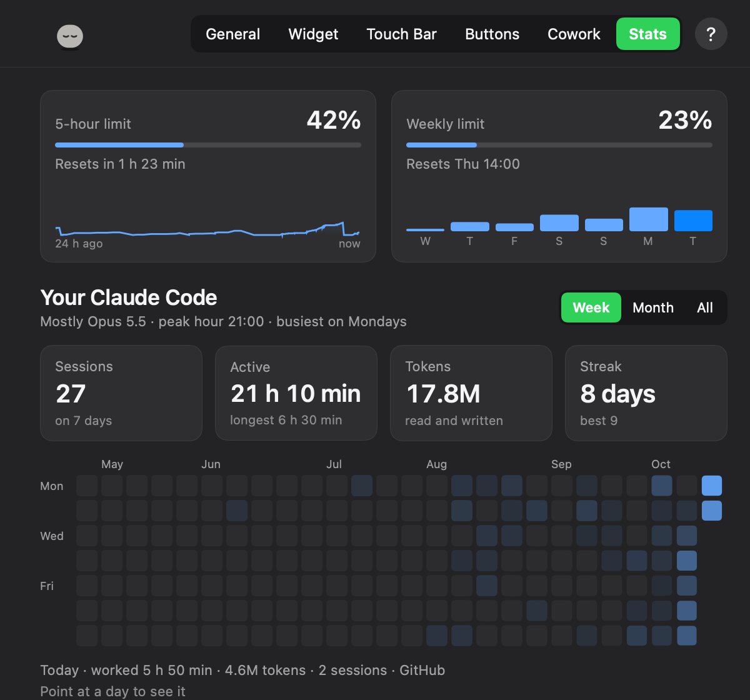Click the Oct heatmap month label
The image size is (750, 700).
point(661,464)
